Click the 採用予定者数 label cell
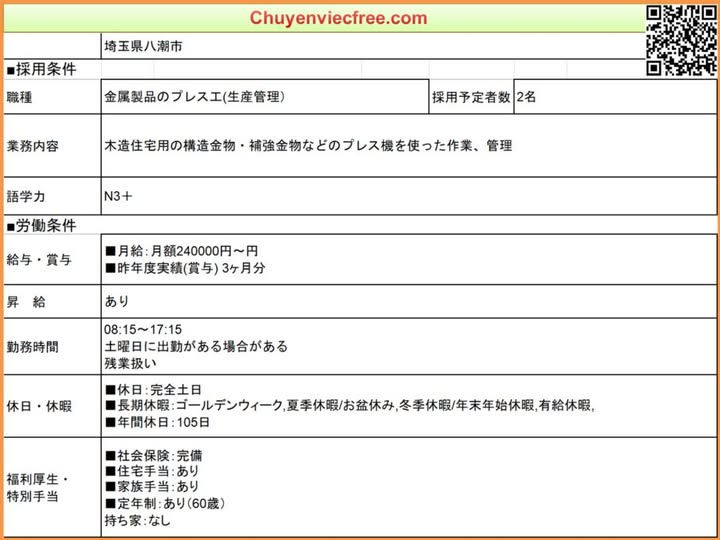720x540 pixels. 471,98
